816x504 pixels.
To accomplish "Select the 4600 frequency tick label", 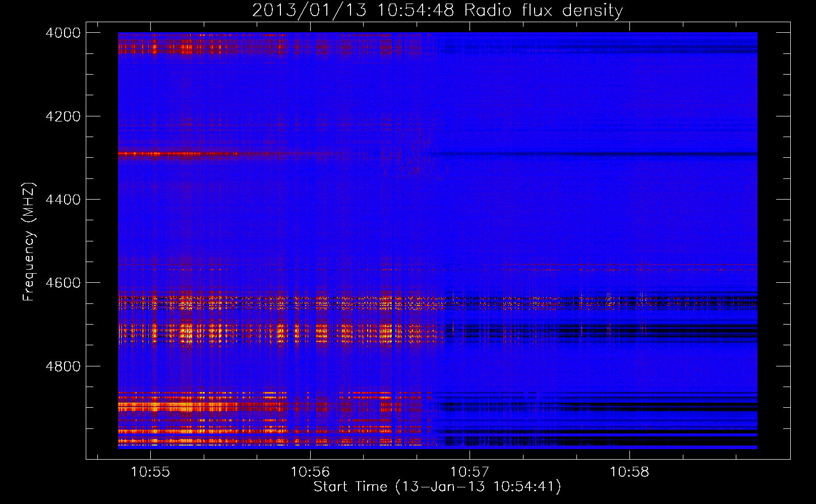I will (x=63, y=283).
